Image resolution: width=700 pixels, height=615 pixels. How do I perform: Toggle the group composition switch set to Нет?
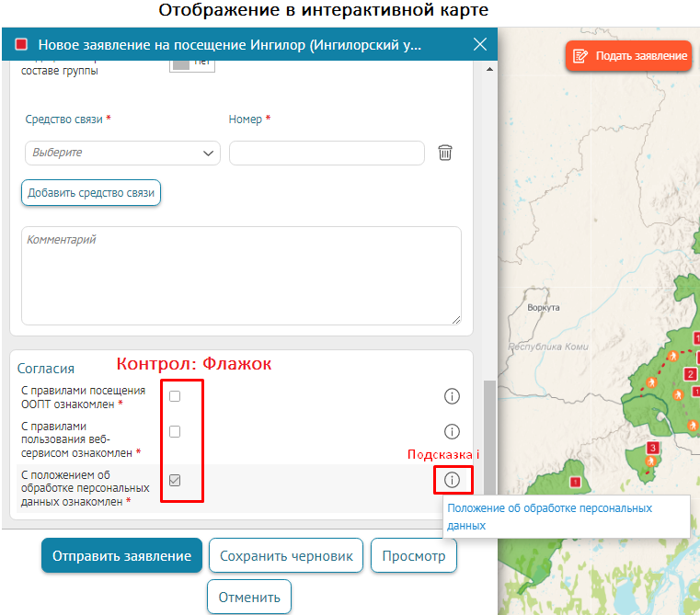point(192,63)
